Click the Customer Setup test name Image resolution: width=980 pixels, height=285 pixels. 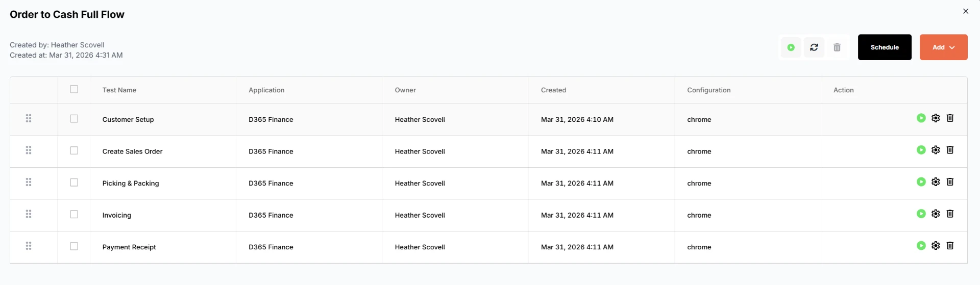pyautogui.click(x=128, y=120)
